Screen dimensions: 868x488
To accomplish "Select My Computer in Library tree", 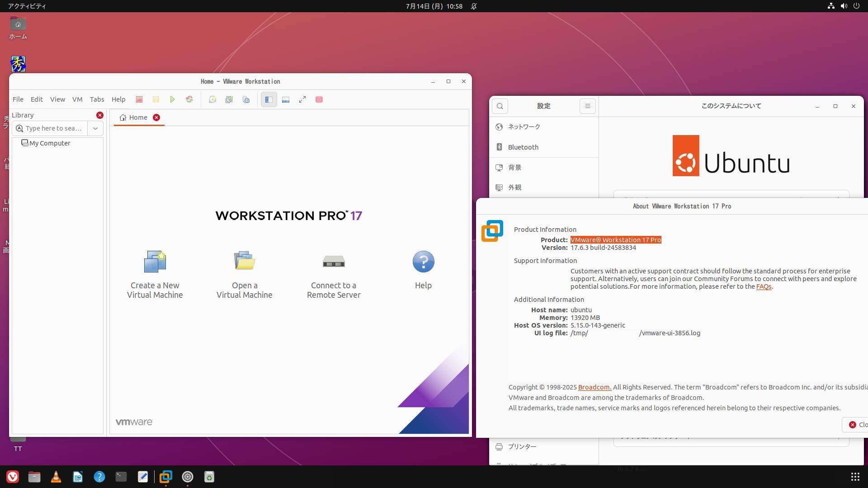I will [46, 143].
